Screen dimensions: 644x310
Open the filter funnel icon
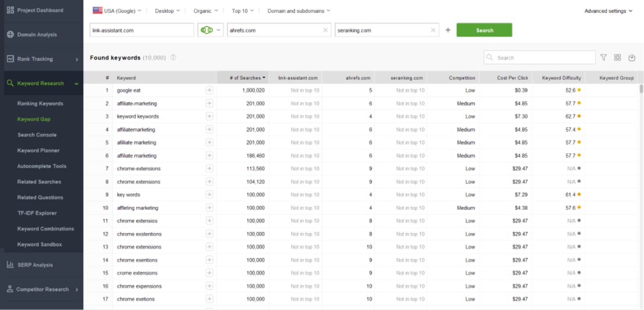tap(603, 58)
